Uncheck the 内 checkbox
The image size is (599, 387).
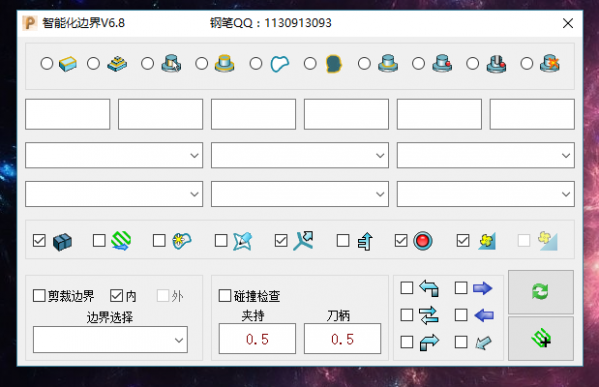coord(116,296)
